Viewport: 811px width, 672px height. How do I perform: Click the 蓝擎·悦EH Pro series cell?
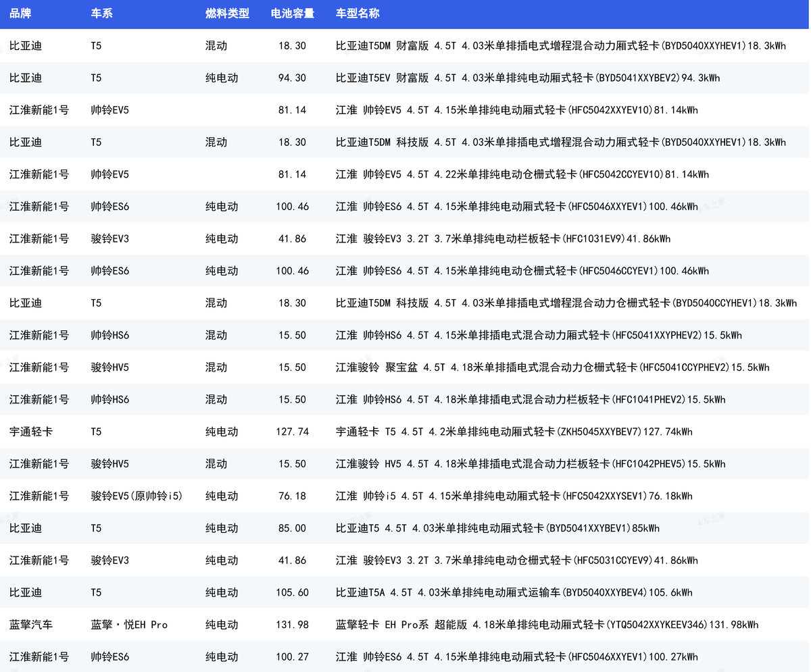(x=129, y=625)
